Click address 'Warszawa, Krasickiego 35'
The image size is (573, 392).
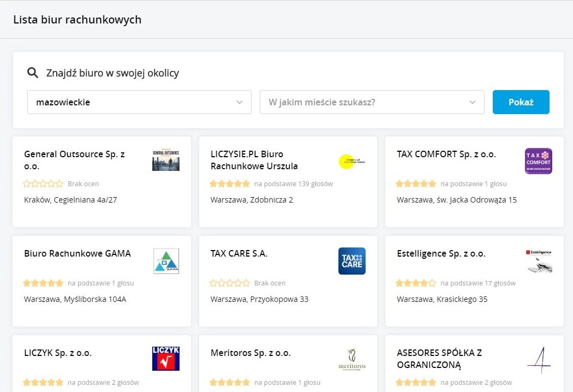pos(442,300)
